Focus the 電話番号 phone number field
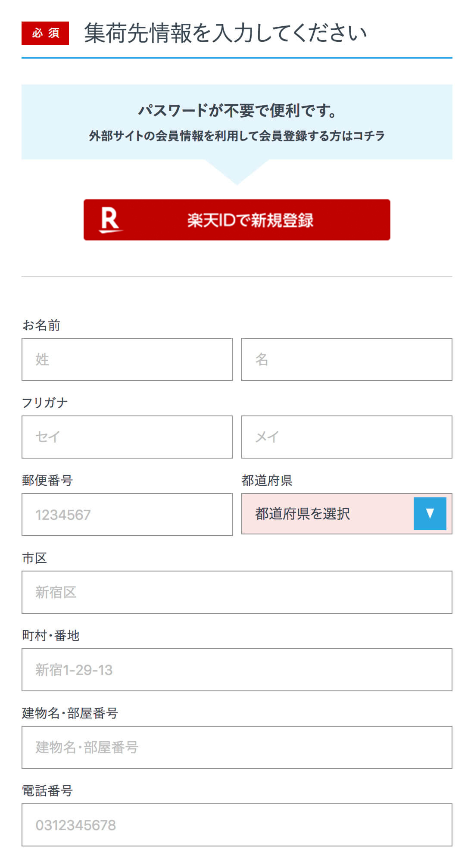474x868 pixels. click(x=237, y=825)
